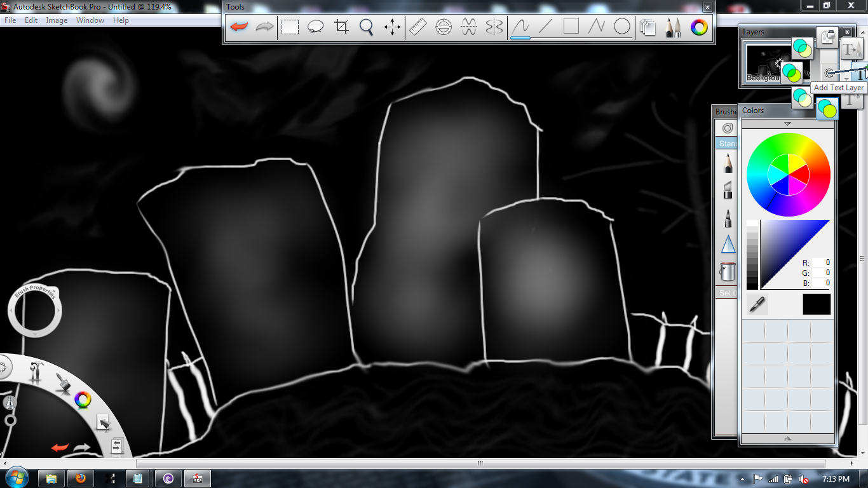The height and width of the screenshot is (488, 868).
Task: Open the brushes lagoon icon
Action: [x=62, y=383]
